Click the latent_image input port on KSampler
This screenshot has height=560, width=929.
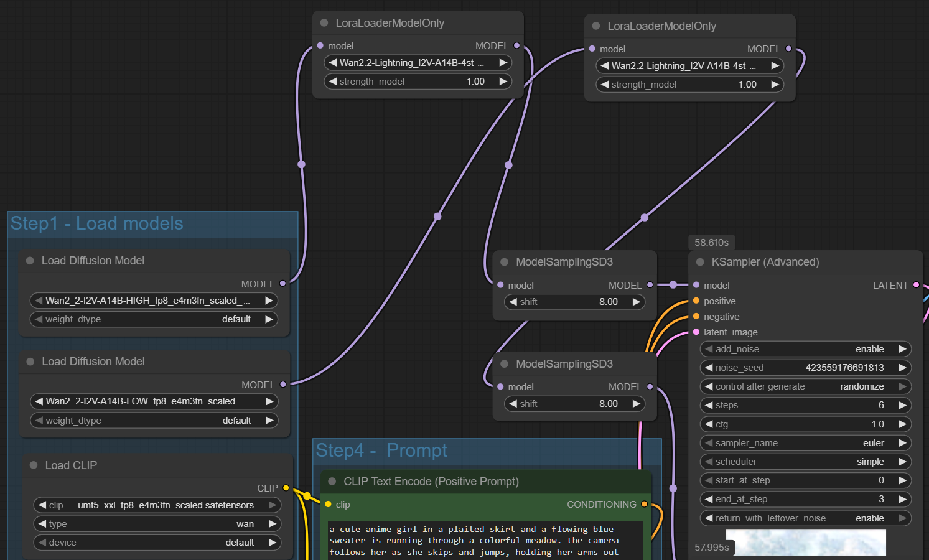point(696,332)
